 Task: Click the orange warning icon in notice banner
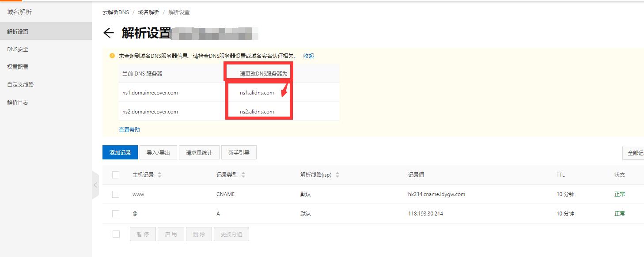click(x=112, y=56)
